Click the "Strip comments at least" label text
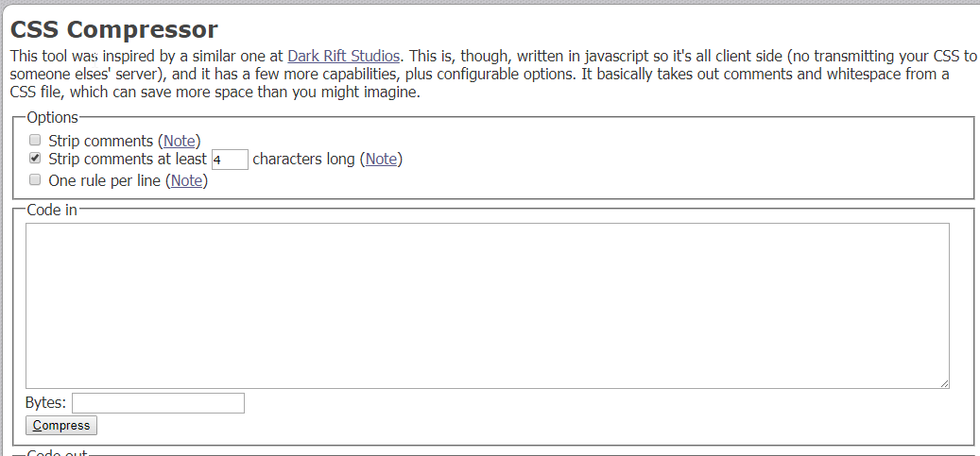Screen dimensions: 980x456 [x=127, y=160]
